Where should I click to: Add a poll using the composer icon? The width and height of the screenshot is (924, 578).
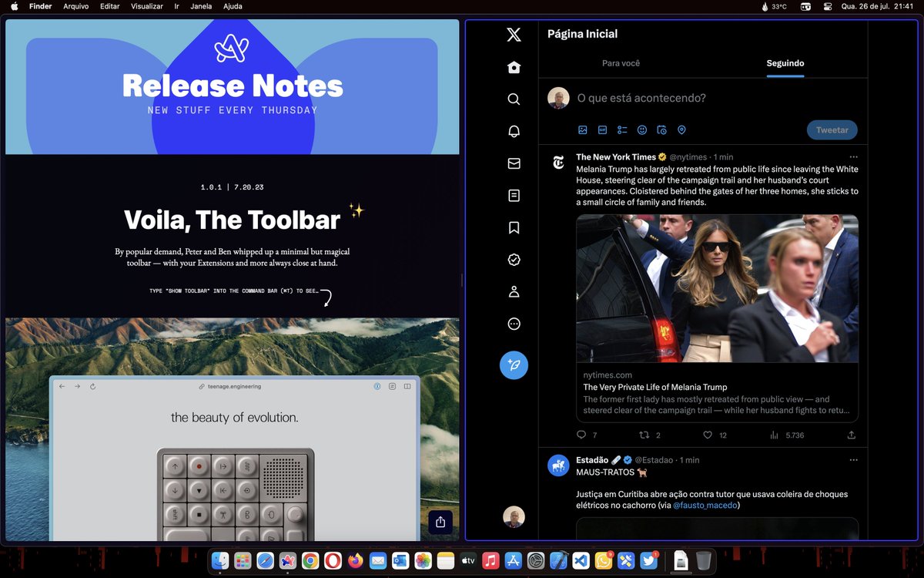(622, 130)
